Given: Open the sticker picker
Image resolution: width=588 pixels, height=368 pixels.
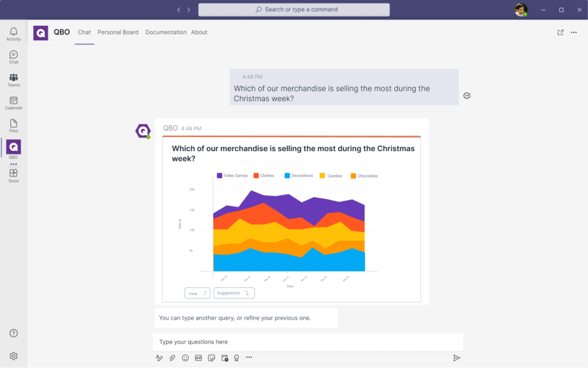Looking at the screenshot, I should click(211, 358).
